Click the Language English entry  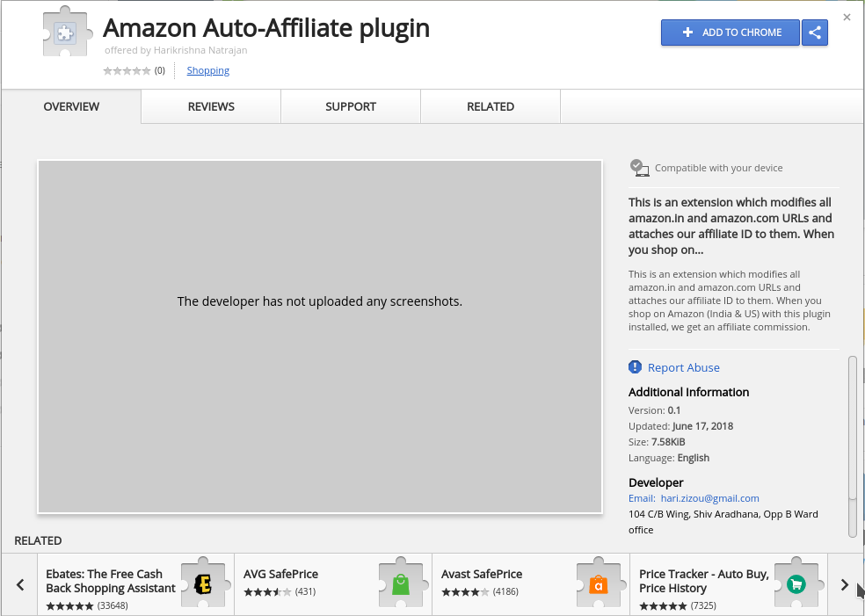click(x=669, y=458)
